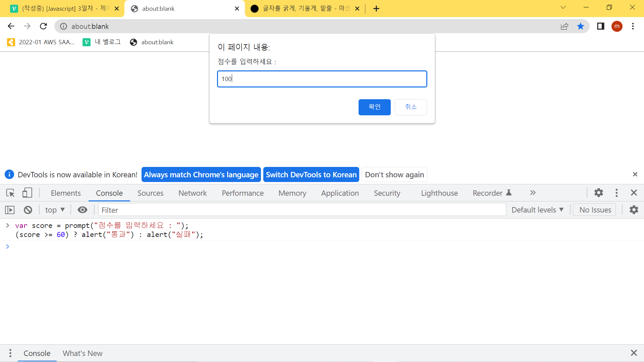Open DevTools settings gear icon
This screenshot has width=644, height=362.
tap(599, 193)
